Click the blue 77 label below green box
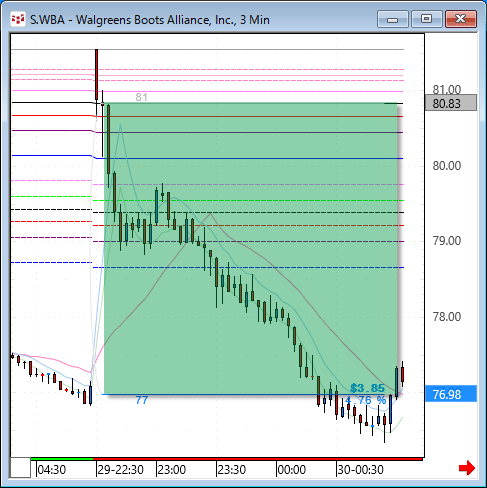Screen dimensions: 487x488 point(142,400)
